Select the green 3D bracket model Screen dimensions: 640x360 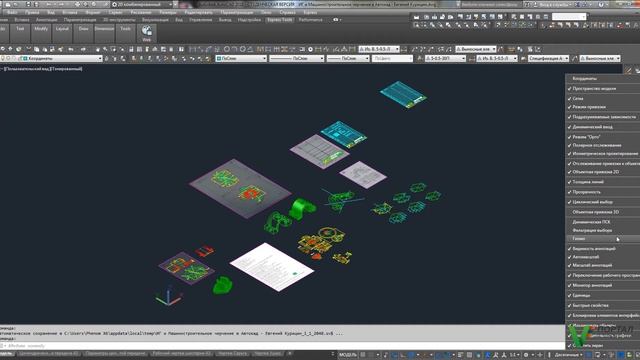(x=302, y=208)
